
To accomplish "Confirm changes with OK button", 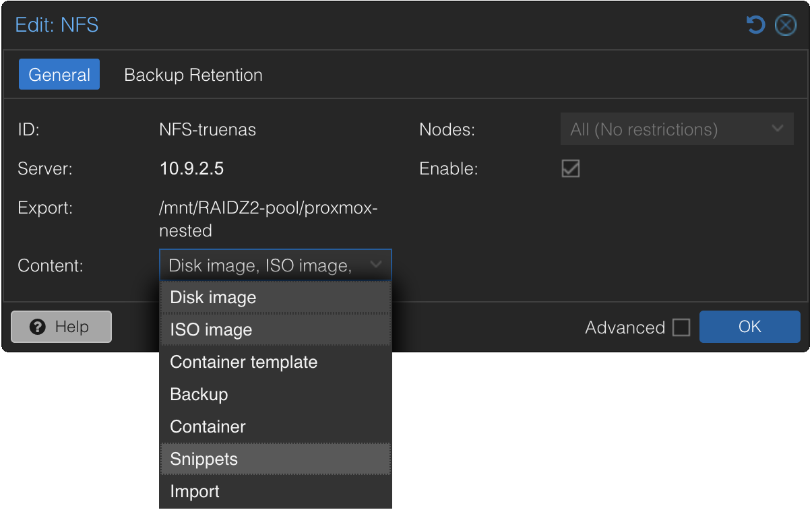I will pos(749,327).
